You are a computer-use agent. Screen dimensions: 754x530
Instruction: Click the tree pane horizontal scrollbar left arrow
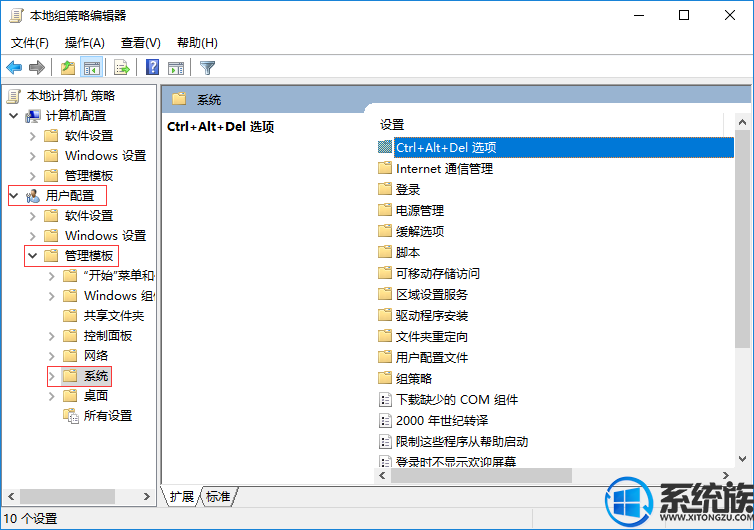(x=11, y=496)
